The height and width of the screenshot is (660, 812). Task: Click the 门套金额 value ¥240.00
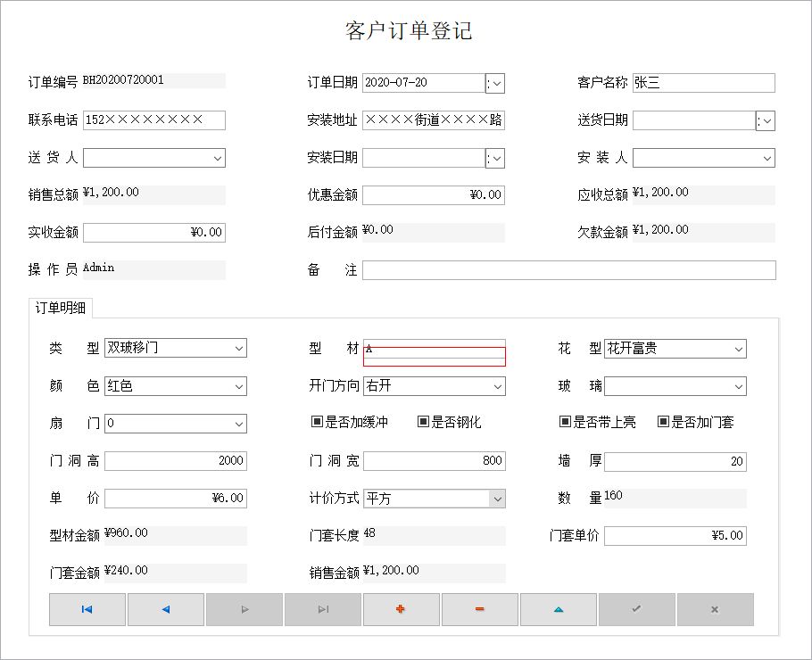tap(126, 570)
